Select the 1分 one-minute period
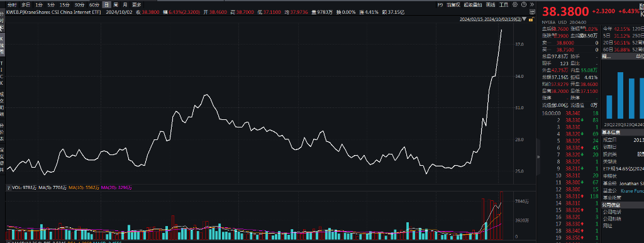644x243 pixels. pyautogui.click(x=38, y=5)
